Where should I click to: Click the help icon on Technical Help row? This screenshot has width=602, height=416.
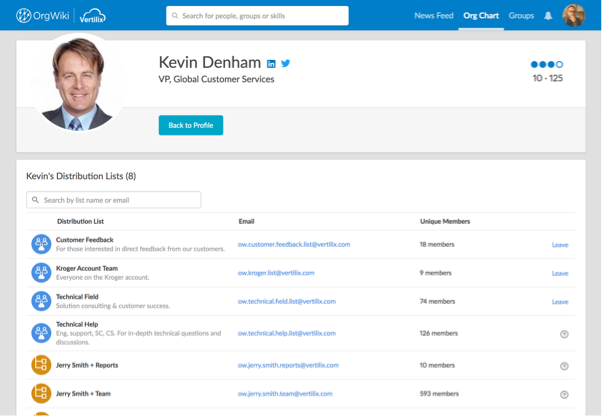564,334
